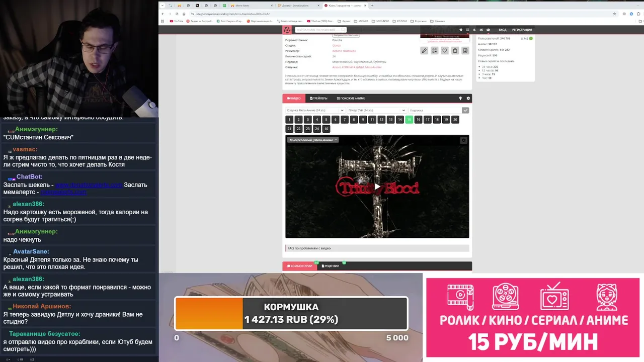The height and width of the screenshot is (362, 644).
Task: Click the pencil edit icon on anime page
Action: (424, 50)
